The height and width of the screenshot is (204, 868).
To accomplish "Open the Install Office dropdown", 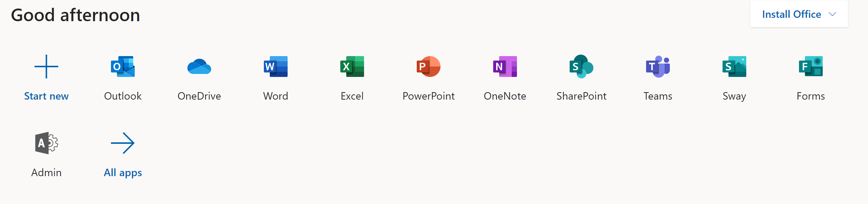I will 791,14.
